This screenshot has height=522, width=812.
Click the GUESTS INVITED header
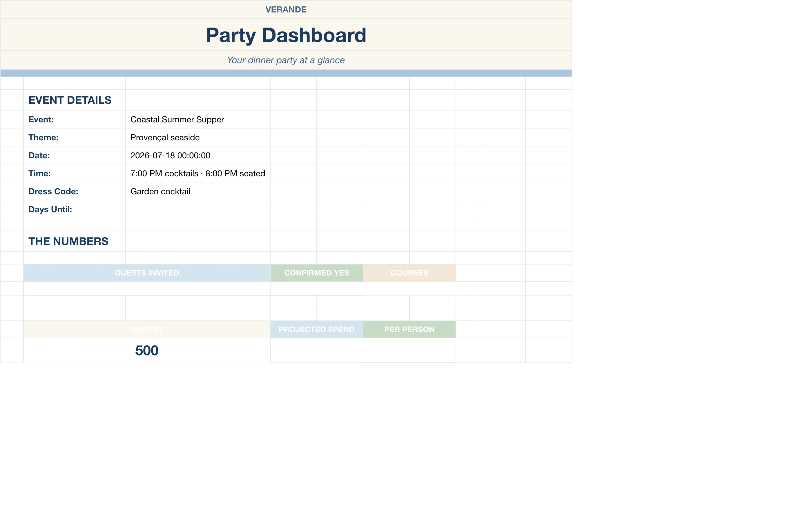coord(147,273)
